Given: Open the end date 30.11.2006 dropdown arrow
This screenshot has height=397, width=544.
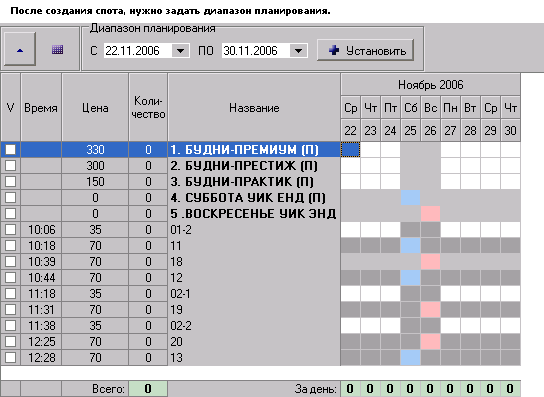Looking at the screenshot, I should coord(298,51).
